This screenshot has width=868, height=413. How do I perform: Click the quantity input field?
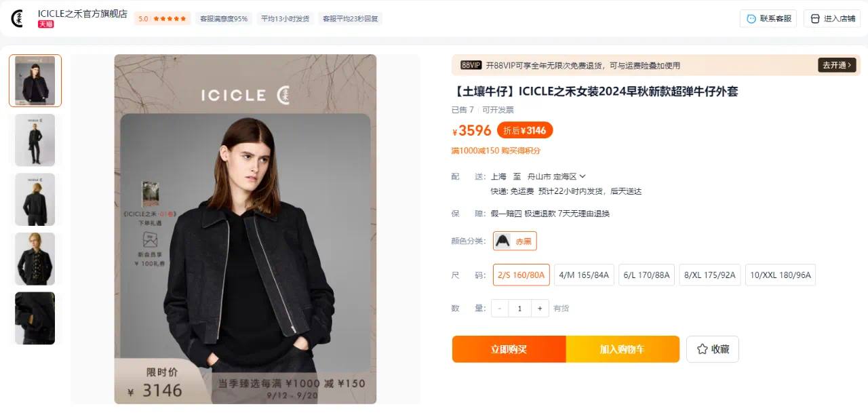pos(520,309)
